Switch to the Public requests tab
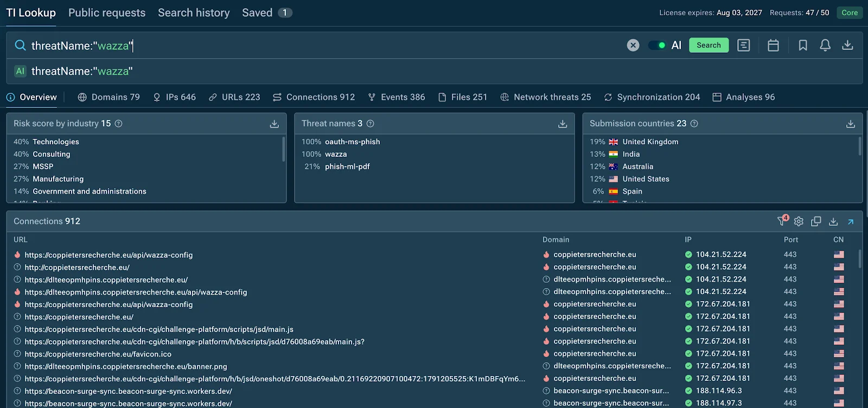The image size is (868, 408). click(x=107, y=12)
